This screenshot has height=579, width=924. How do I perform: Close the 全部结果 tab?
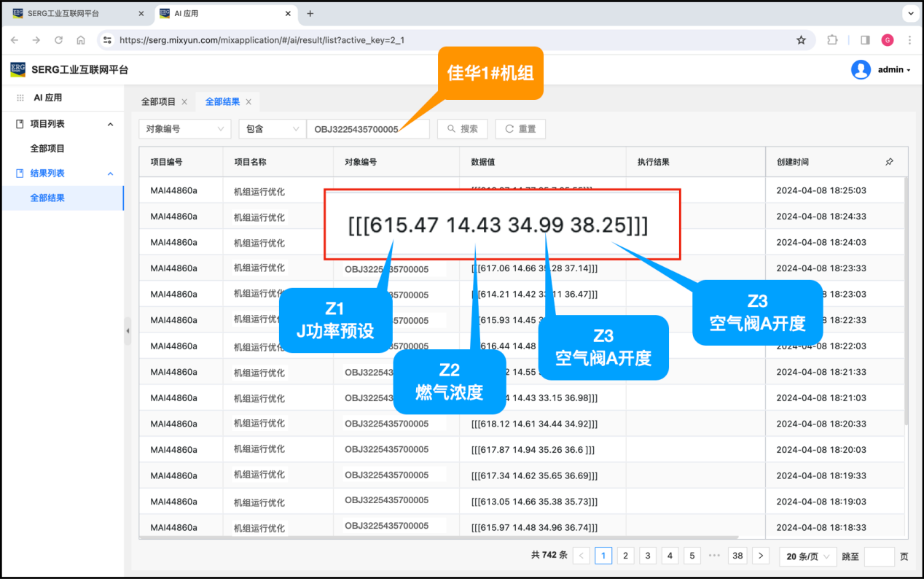point(248,102)
